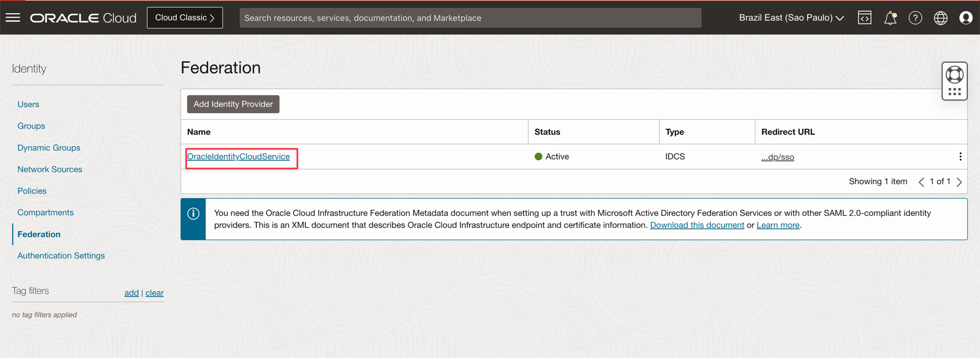Open the notifications bell
This screenshot has width=980, height=358.
coord(890,18)
